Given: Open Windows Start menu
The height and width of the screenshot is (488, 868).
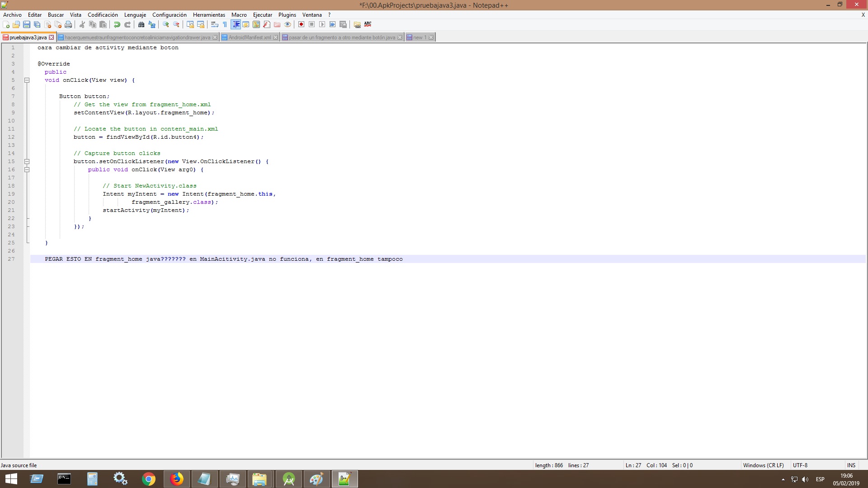Looking at the screenshot, I should [x=11, y=479].
